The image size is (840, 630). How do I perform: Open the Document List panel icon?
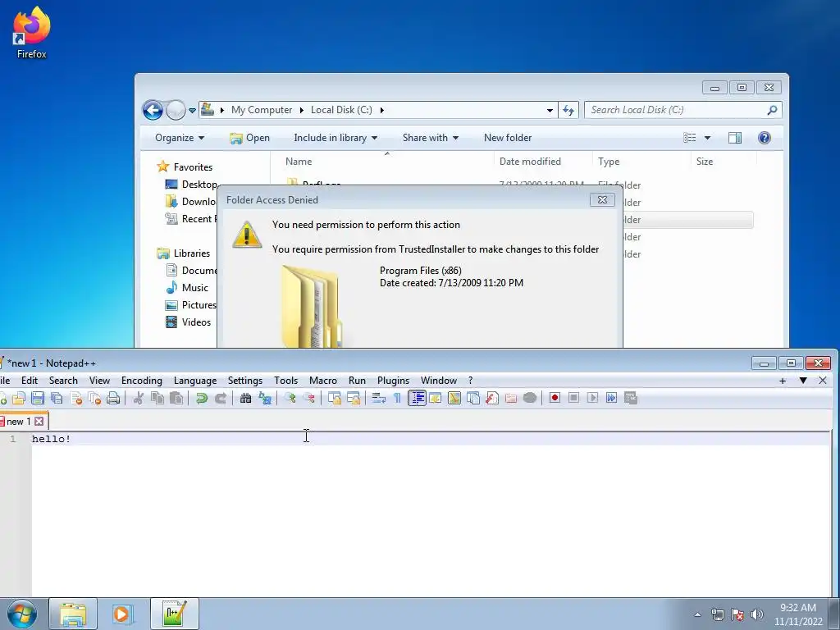point(473,398)
